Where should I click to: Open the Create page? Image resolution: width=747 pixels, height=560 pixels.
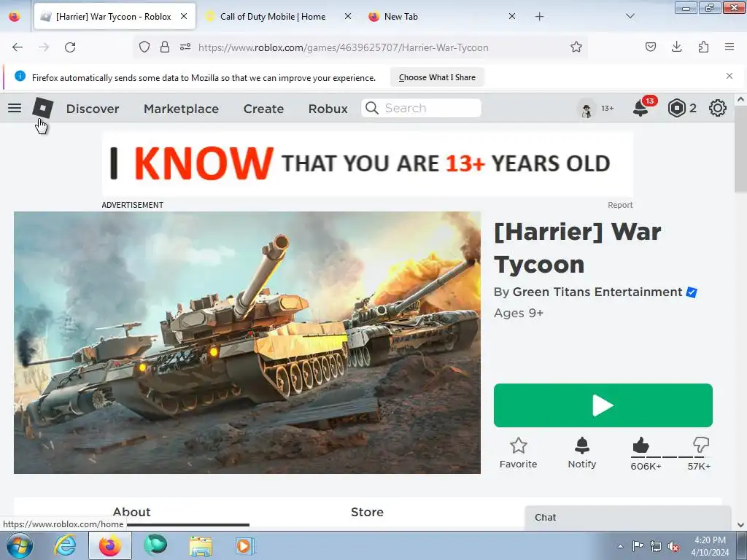click(x=263, y=109)
